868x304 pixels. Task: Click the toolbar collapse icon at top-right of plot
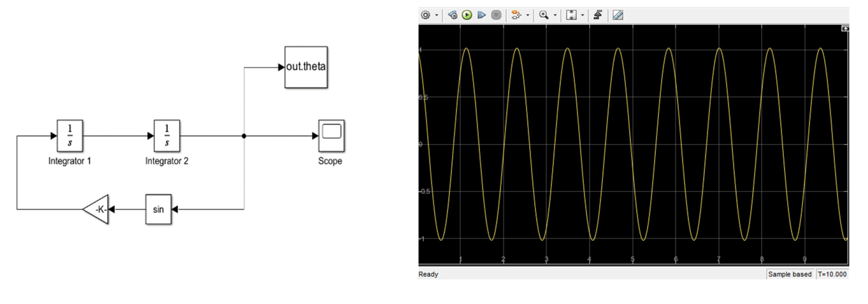pyautogui.click(x=845, y=29)
